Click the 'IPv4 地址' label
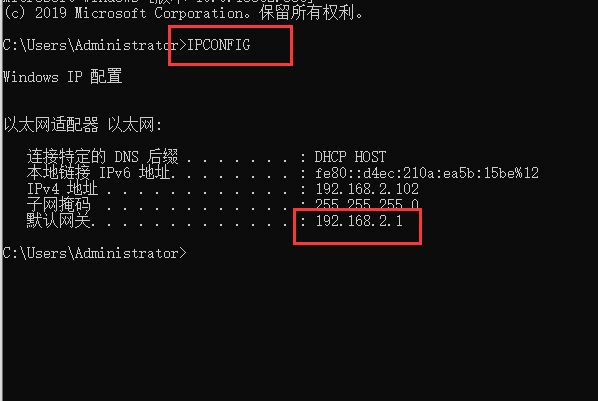This screenshot has width=598, height=401. [63, 189]
